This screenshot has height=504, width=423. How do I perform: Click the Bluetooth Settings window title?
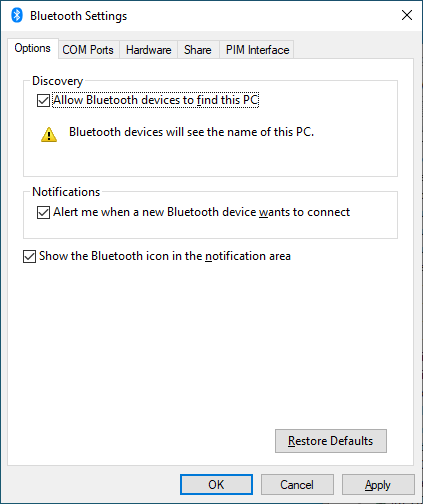79,16
